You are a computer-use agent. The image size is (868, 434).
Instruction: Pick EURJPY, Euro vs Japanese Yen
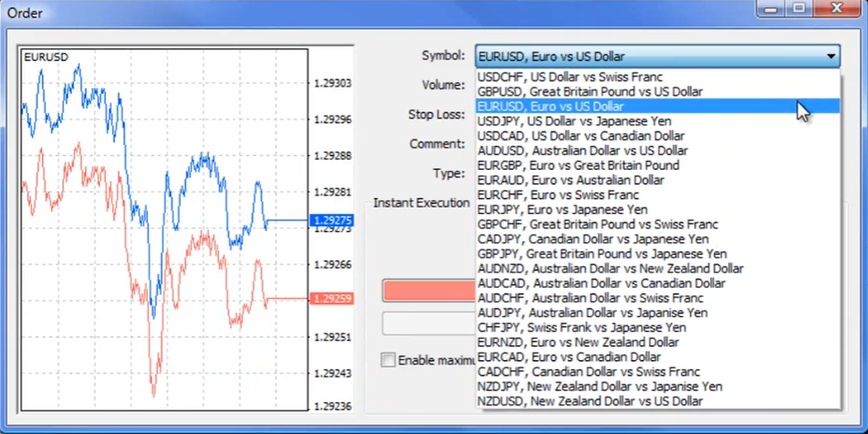click(x=658, y=209)
